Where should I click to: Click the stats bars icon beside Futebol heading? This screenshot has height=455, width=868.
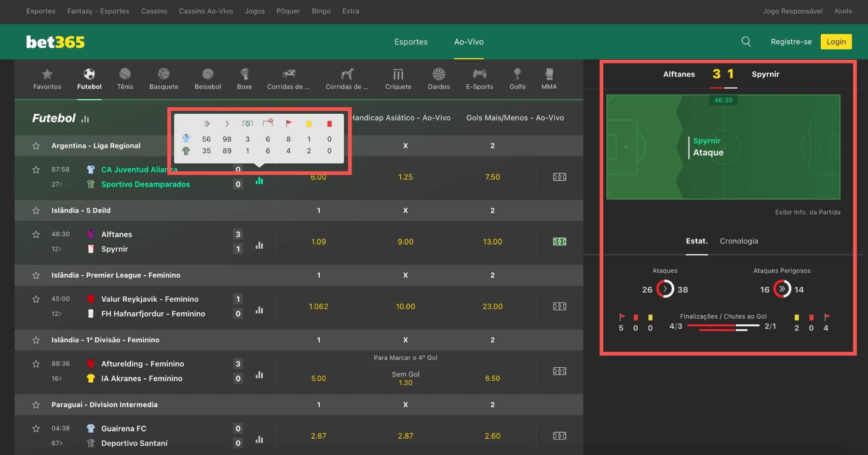pos(85,119)
